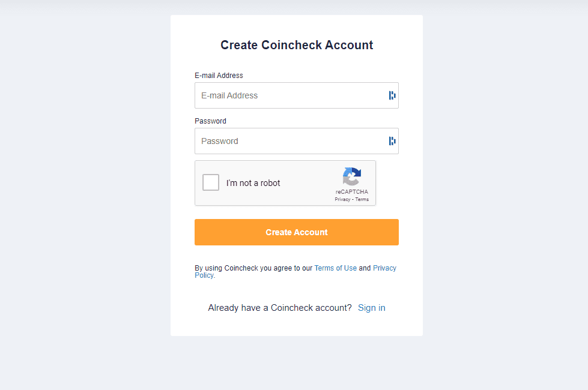Click the gray page background outside the card
The image size is (588, 390).
tap(78, 195)
